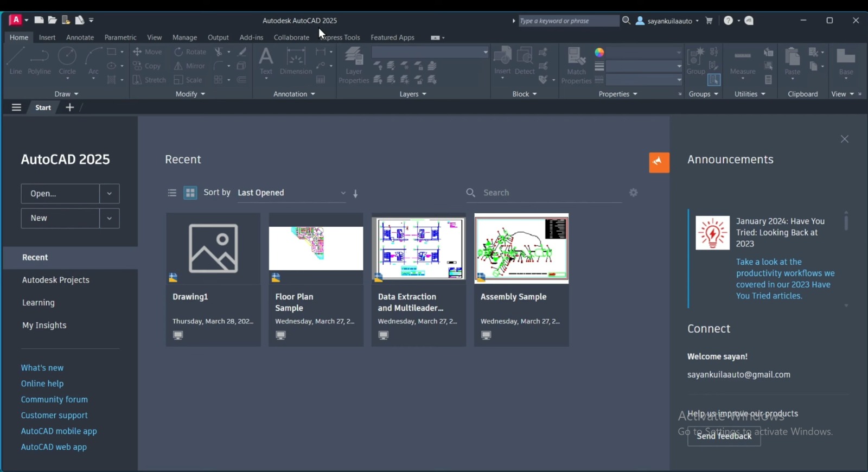Click the settings gear next to Recent search
868x472 pixels.
pyautogui.click(x=633, y=193)
